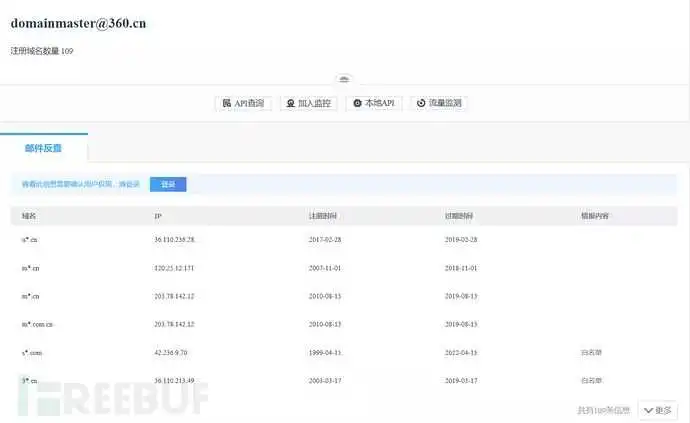690x423 pixels.
Task: Click the IP cell 42.236.9.70
Action: [171, 353]
